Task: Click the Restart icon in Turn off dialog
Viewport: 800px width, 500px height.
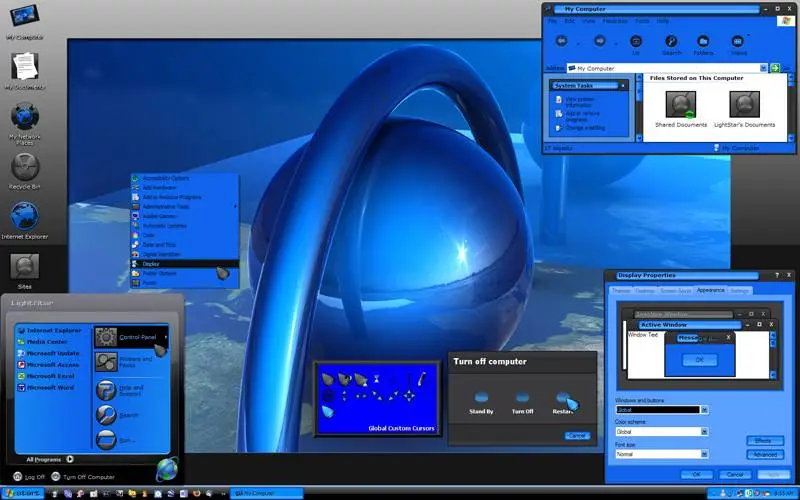Action: pos(563,397)
